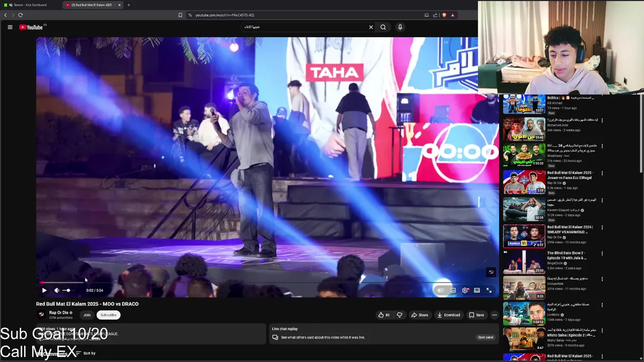
Task: Toggle subtitles in the video player
Action: click(x=453, y=290)
